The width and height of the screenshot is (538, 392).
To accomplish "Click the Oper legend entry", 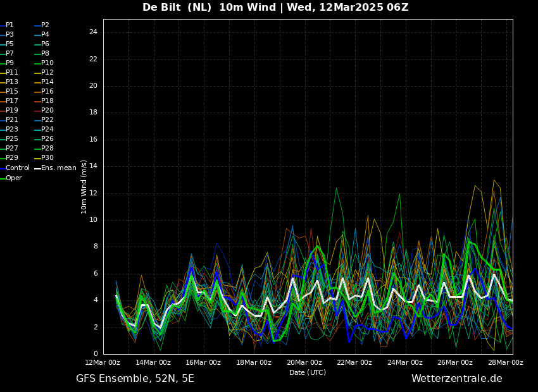I will point(13,178).
